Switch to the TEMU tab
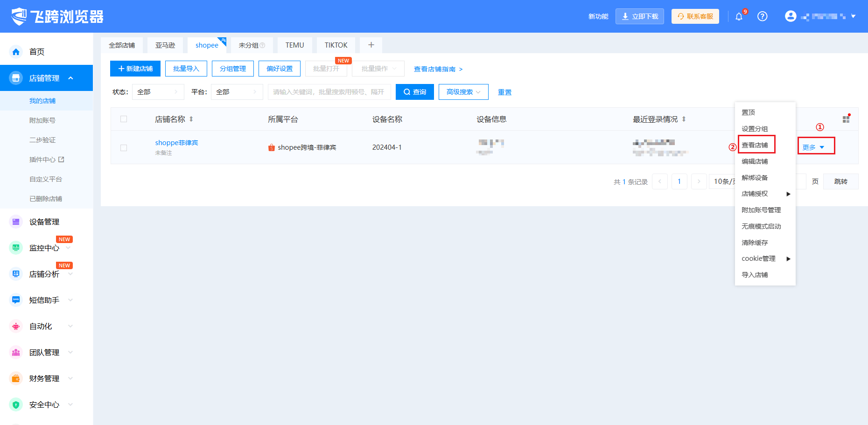This screenshot has height=425, width=868. [294, 45]
